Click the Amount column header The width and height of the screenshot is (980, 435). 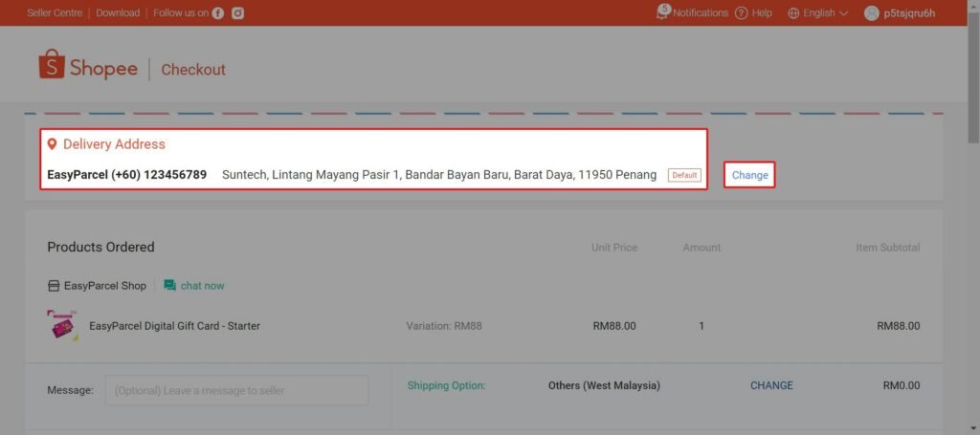(x=702, y=248)
